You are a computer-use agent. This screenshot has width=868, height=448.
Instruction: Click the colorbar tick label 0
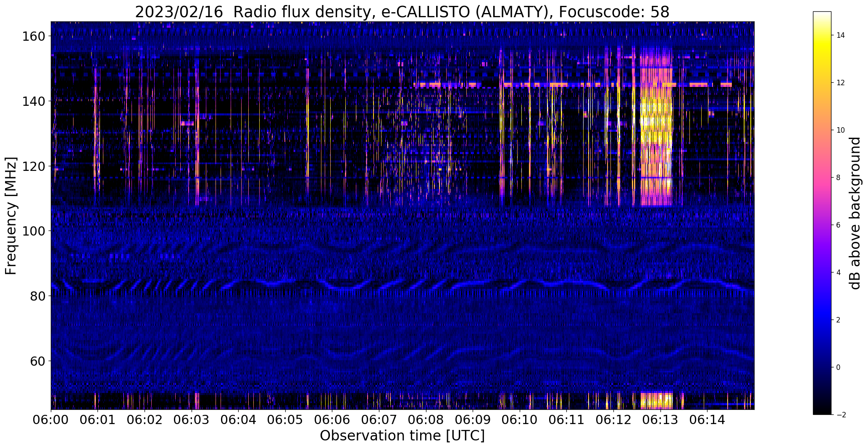coord(839,367)
